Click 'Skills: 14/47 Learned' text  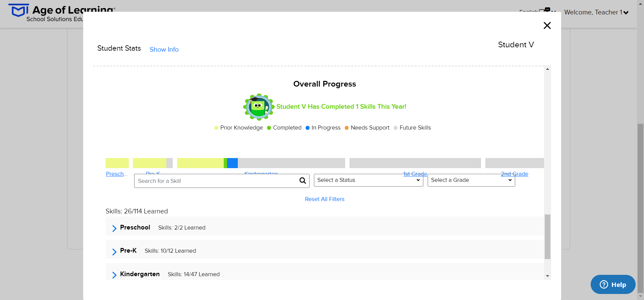(194, 274)
